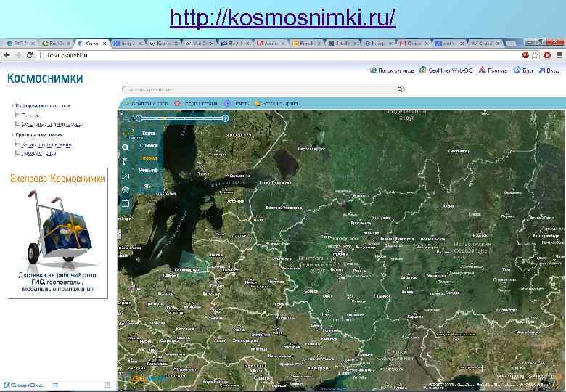The height and width of the screenshot is (392, 566).
Task: Bookmark page with star icon
Action: (x=535, y=55)
